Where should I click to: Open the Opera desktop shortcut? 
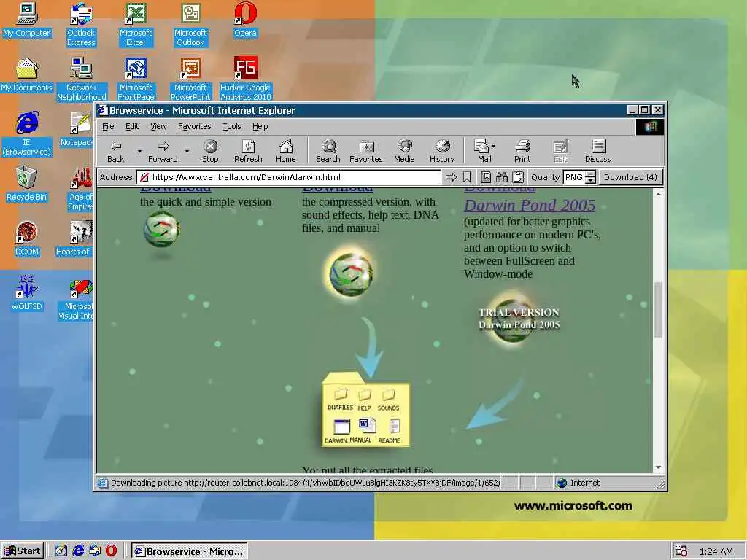[x=245, y=20]
